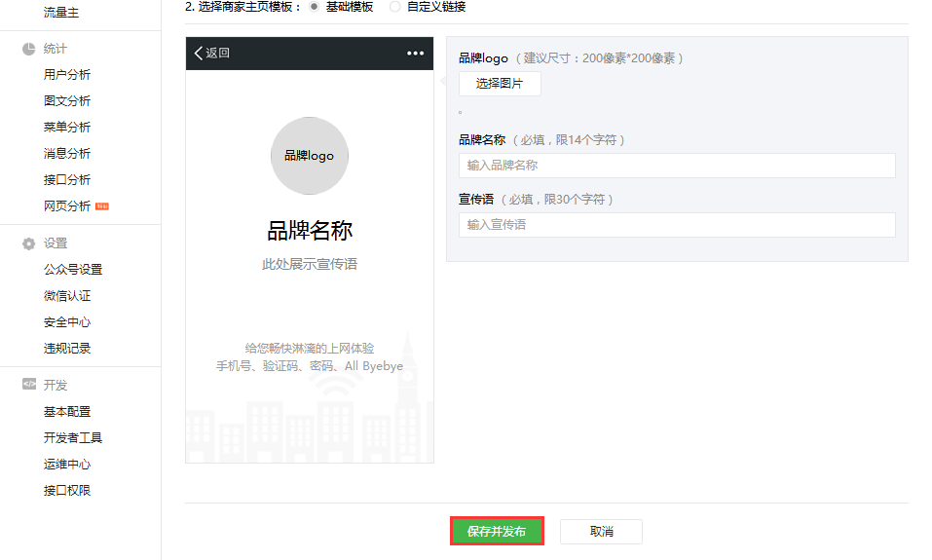Image resolution: width=932 pixels, height=560 pixels.
Task: Click 选择图片 to upload brand logo
Action: pos(500,84)
